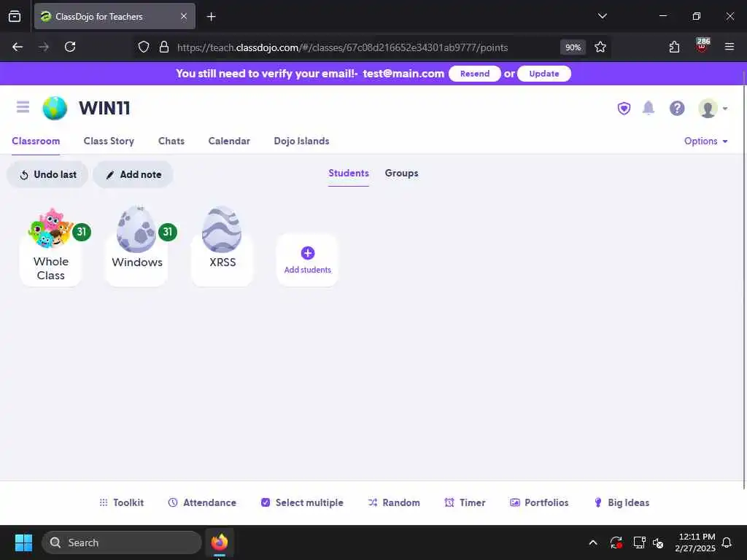Open the purple shield safety icon
Image resolution: width=747 pixels, height=560 pixels.
click(x=624, y=109)
